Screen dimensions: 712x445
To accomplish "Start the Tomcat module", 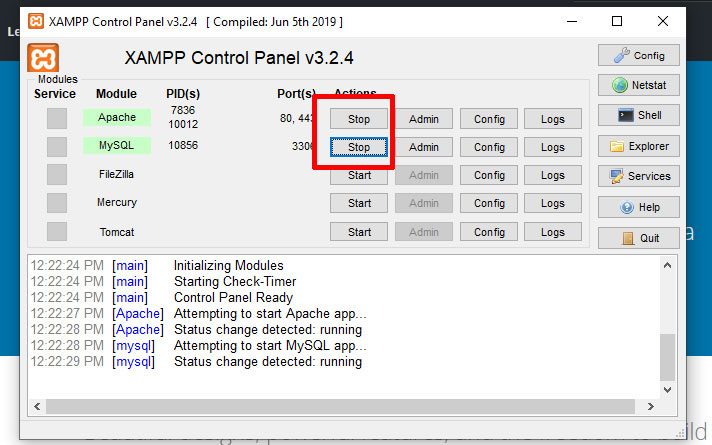I will pos(359,232).
